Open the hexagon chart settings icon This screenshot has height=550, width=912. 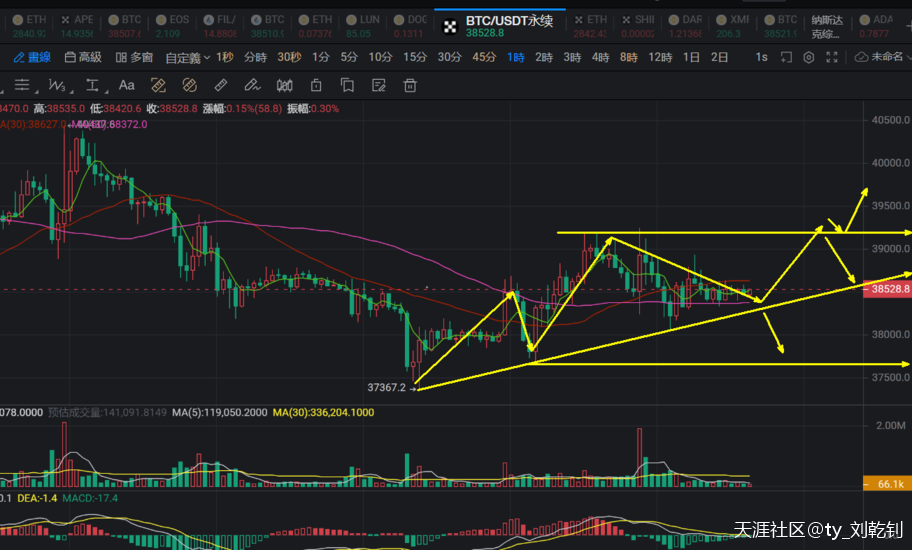[x=809, y=57]
